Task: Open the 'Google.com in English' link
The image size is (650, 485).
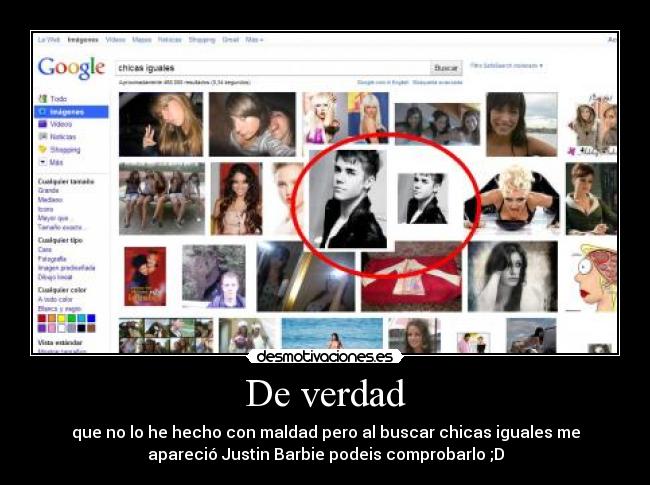Action: [x=383, y=82]
